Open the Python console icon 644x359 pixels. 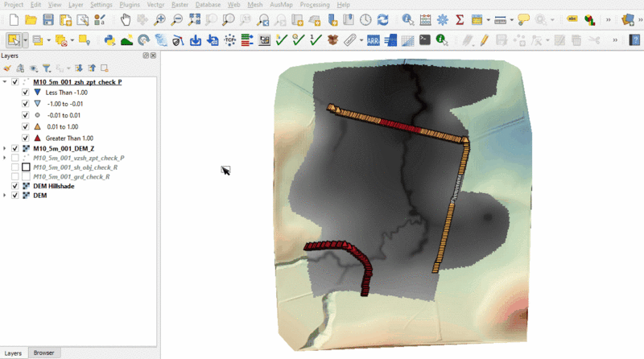point(110,39)
